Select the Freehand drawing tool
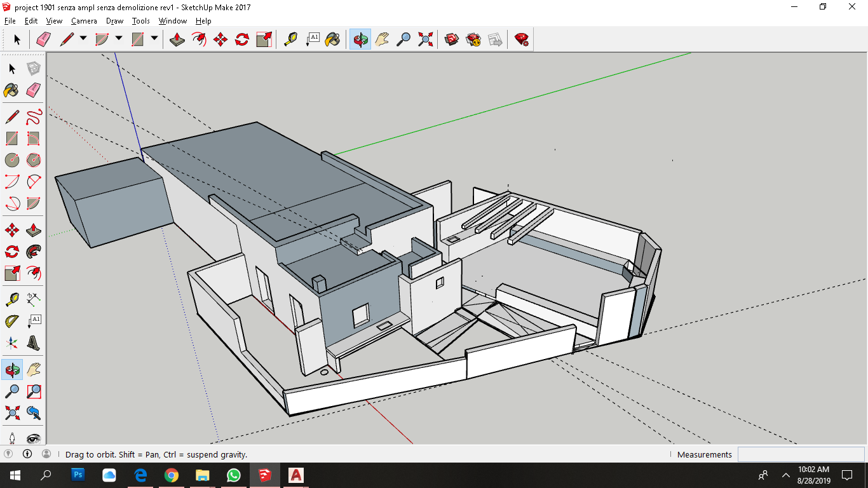Screen dimensions: 868x488 click(x=34, y=117)
